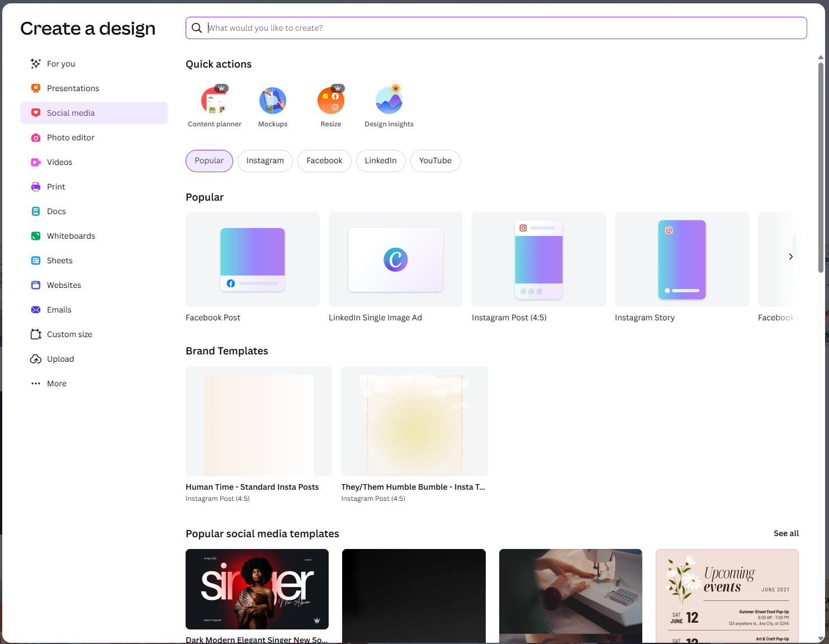
Task: Click See all social media templates
Action: [x=785, y=533]
